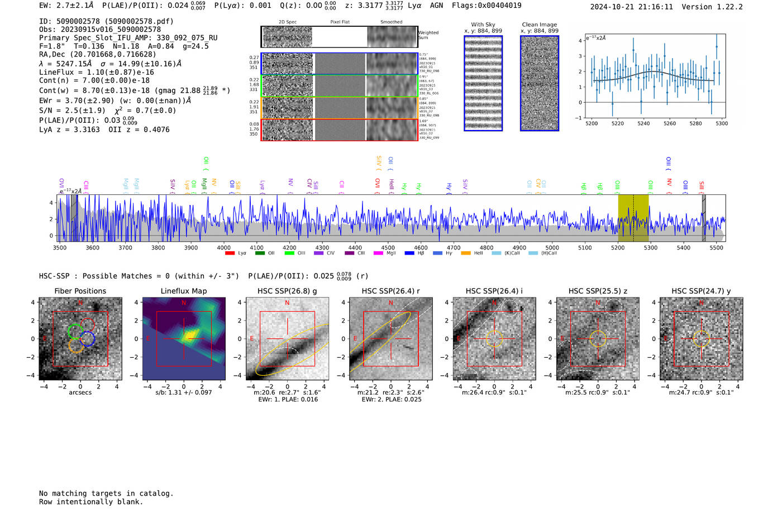Image resolution: width=782 pixels, height=532 pixels.
Task: Click the (H)CaII legend swatch
Action: click(533, 253)
